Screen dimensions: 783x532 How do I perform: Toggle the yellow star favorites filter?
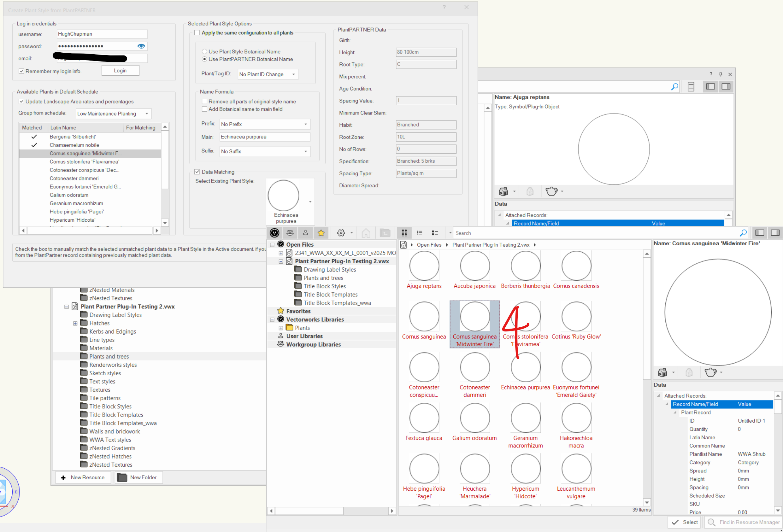click(x=321, y=233)
